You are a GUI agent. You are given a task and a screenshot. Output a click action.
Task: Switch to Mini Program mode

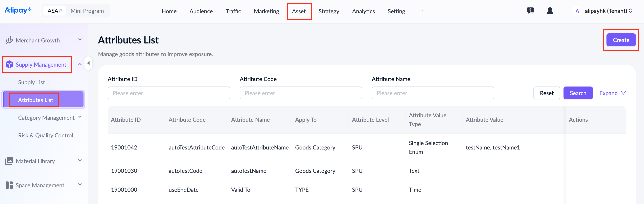tap(87, 11)
